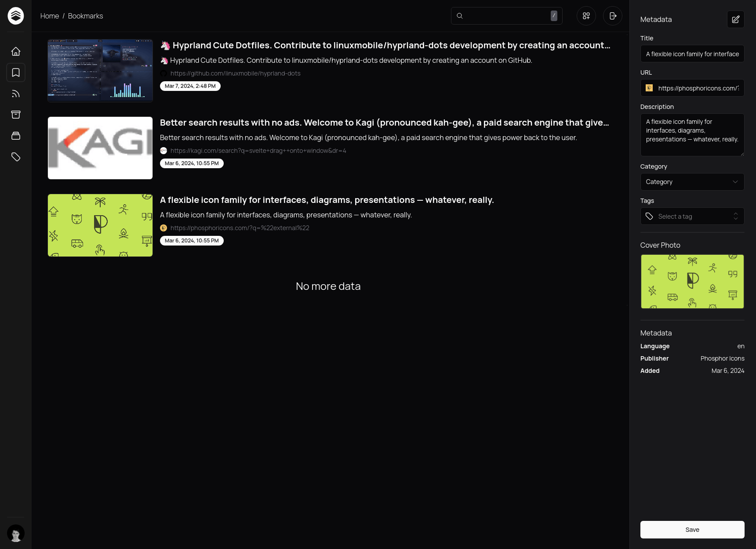Click the edit metadata pencil icon

pyautogui.click(x=735, y=19)
